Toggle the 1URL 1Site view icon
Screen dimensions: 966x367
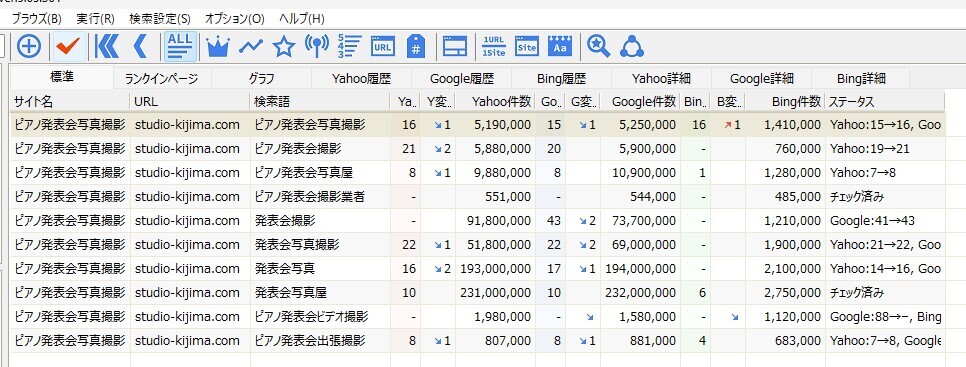[x=493, y=46]
